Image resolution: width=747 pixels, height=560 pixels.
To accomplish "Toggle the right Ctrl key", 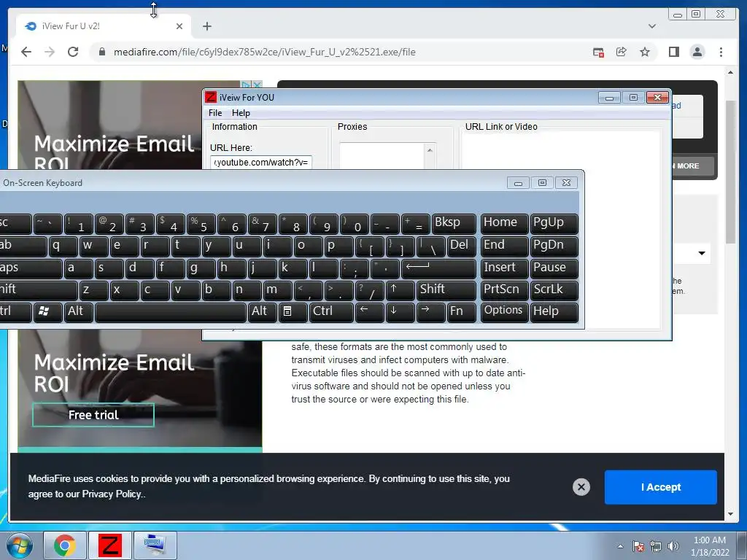I will 332,312.
